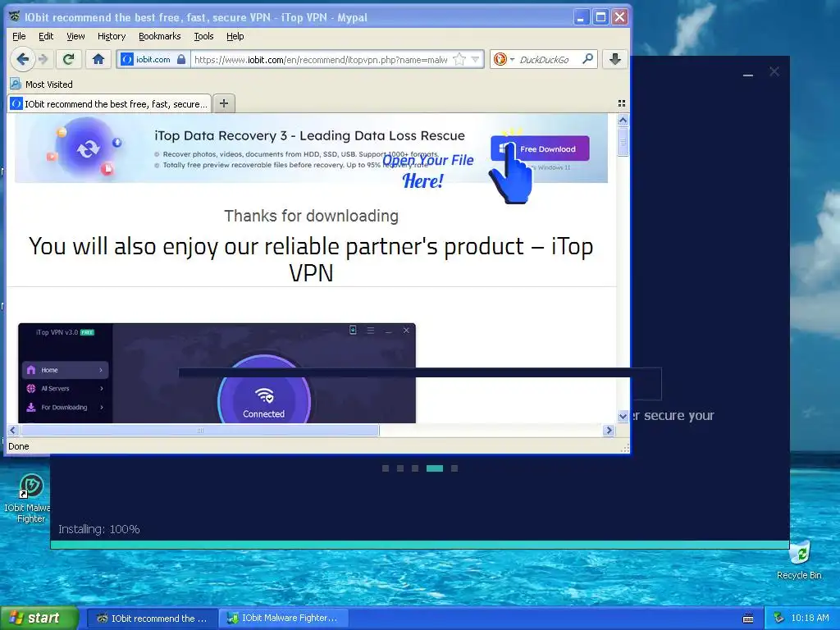This screenshot has width=840, height=630.
Task: Click the horizontal scrollbar thumb
Action: pos(199,430)
